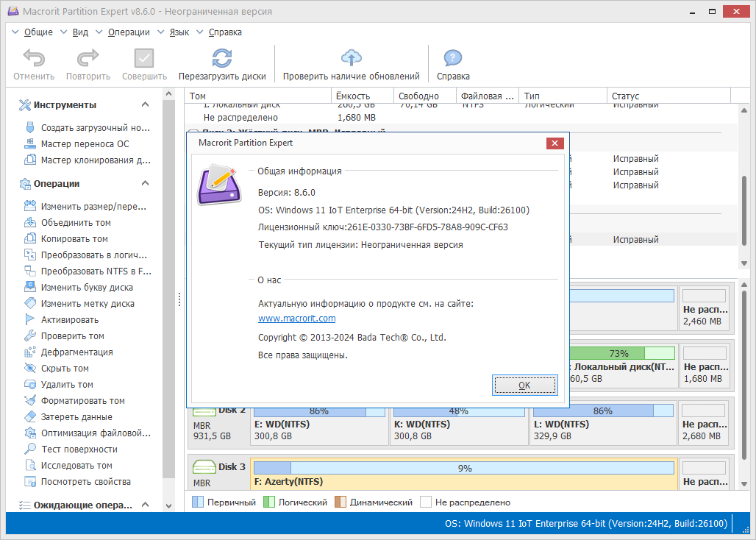The height and width of the screenshot is (540, 756).
Task: Close the Macrorit Partition Expert dialog
Action: tap(554, 143)
